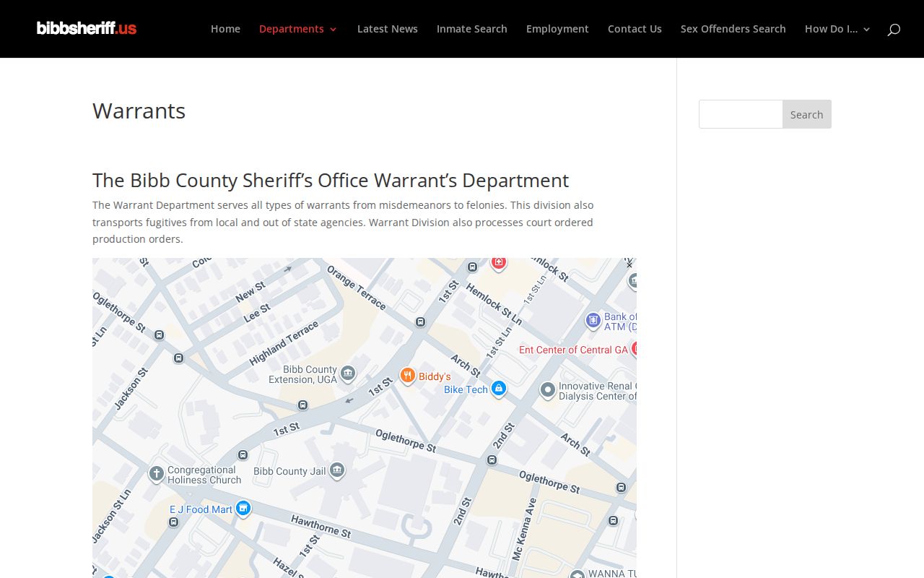Click the Ent Center of Central GA label

tap(573, 350)
